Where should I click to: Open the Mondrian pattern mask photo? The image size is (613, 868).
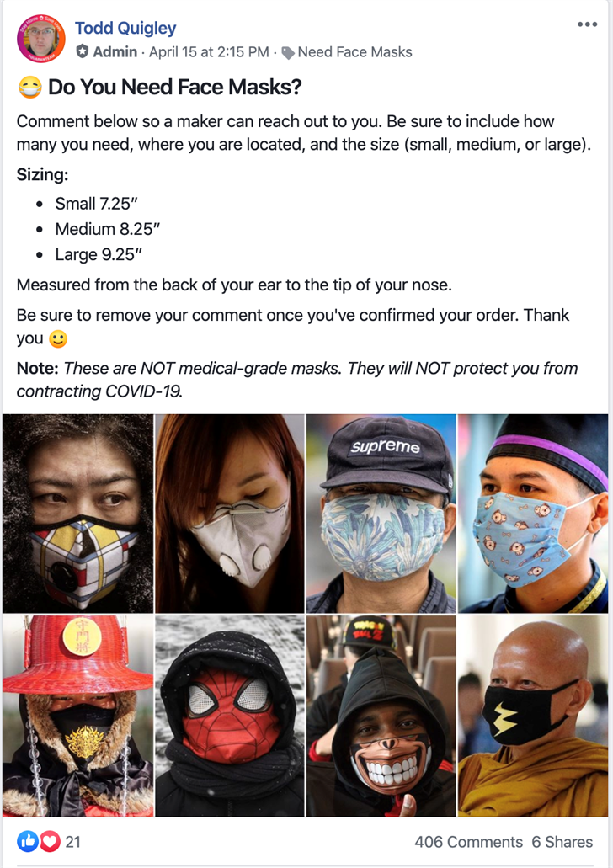77,514
